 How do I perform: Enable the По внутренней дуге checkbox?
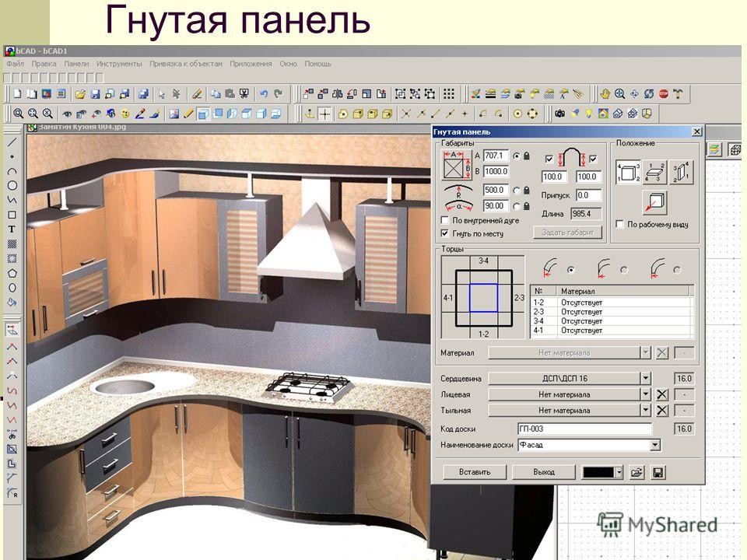pos(445,221)
